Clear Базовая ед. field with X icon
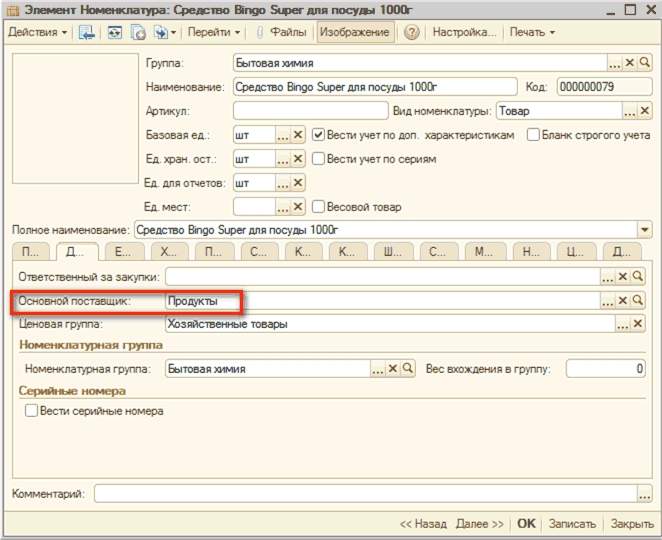662x540 pixels. [297, 134]
